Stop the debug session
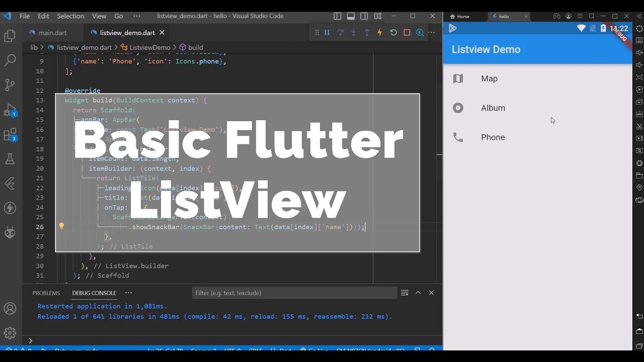Image resolution: width=644 pixels, height=362 pixels. 407,33
